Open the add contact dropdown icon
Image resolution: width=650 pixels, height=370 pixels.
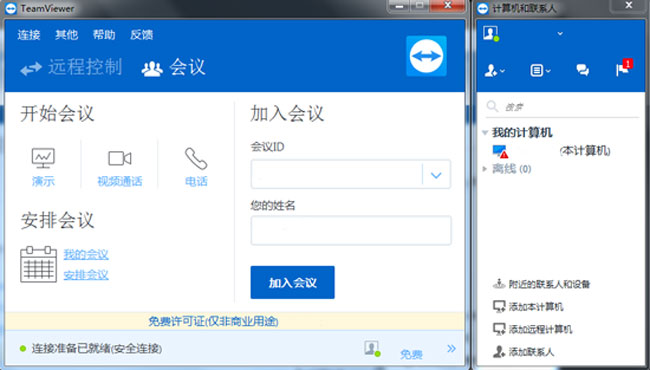[495, 70]
